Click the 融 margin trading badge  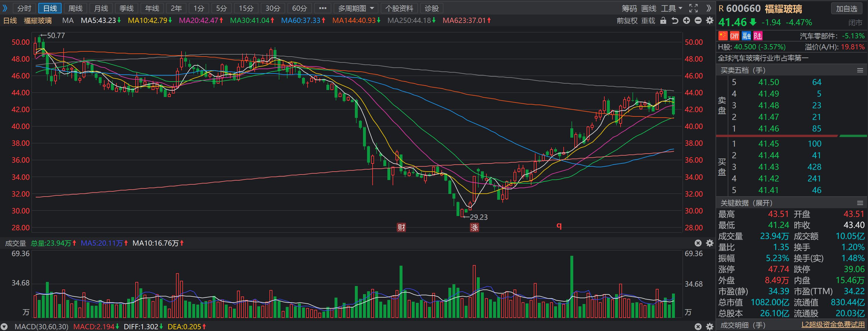click(x=746, y=36)
